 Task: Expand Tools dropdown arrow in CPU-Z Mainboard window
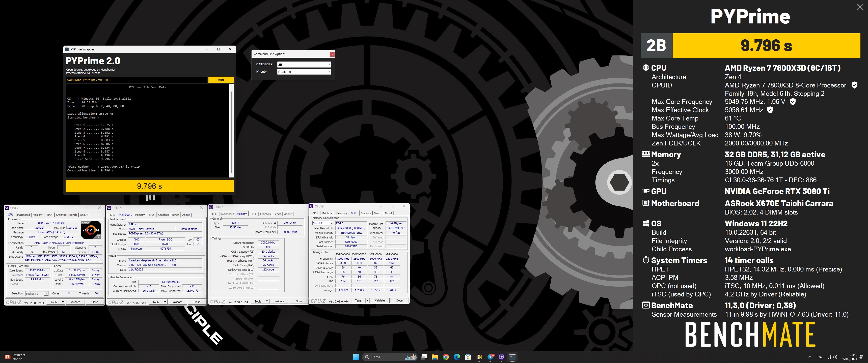(165, 302)
